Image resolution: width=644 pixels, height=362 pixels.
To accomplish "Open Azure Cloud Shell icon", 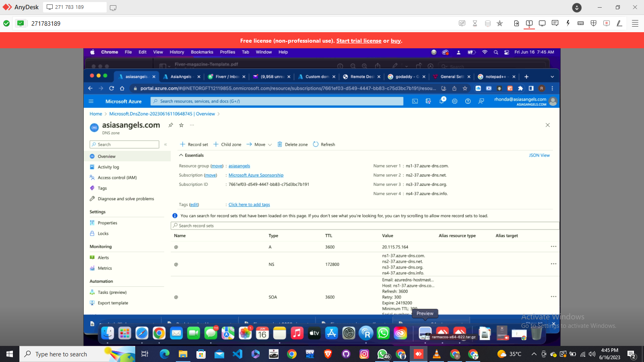I will pos(415,101).
